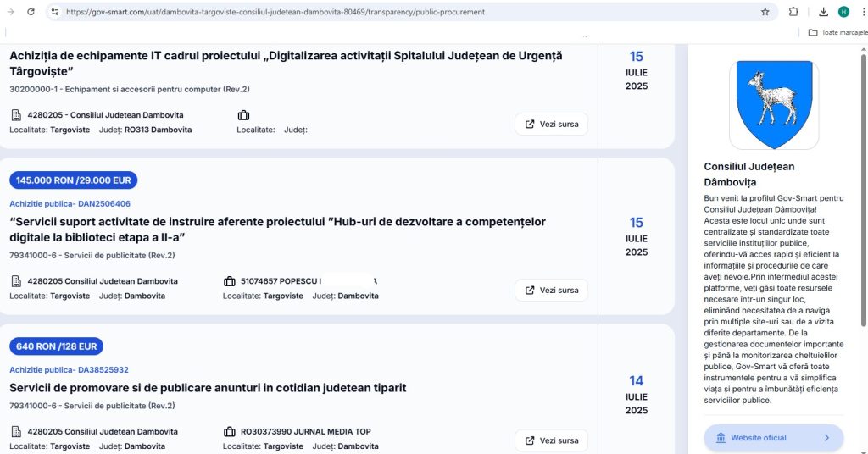Click Vezi sursa for the Hub-uri training services

[x=551, y=291]
